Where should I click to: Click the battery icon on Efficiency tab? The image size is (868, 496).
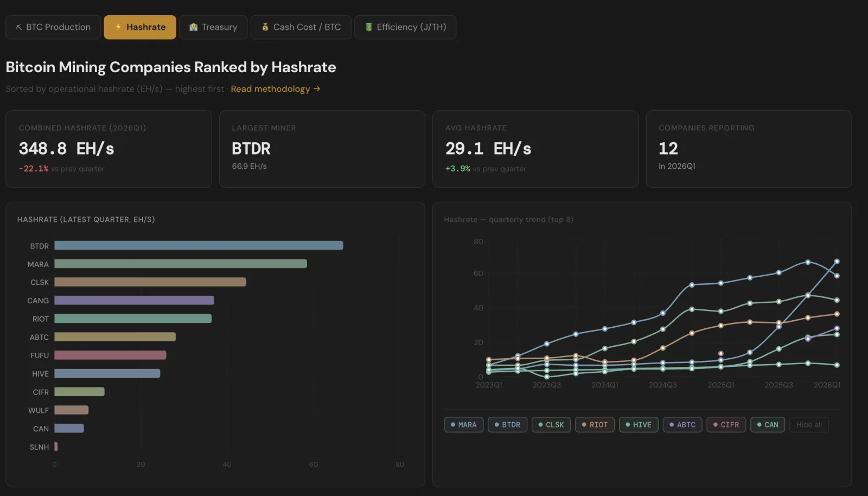pos(369,27)
